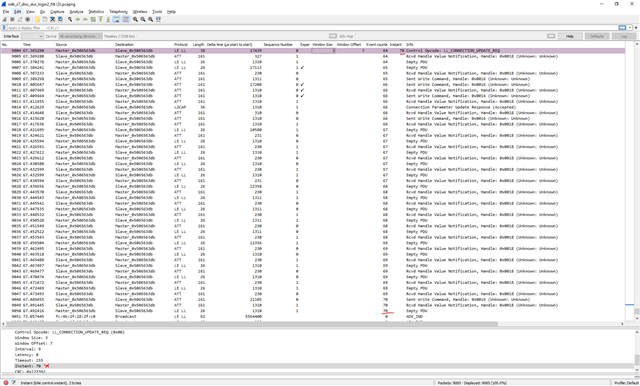
Task: Start capturing packets with the shark fin icon
Action: click(4, 19)
